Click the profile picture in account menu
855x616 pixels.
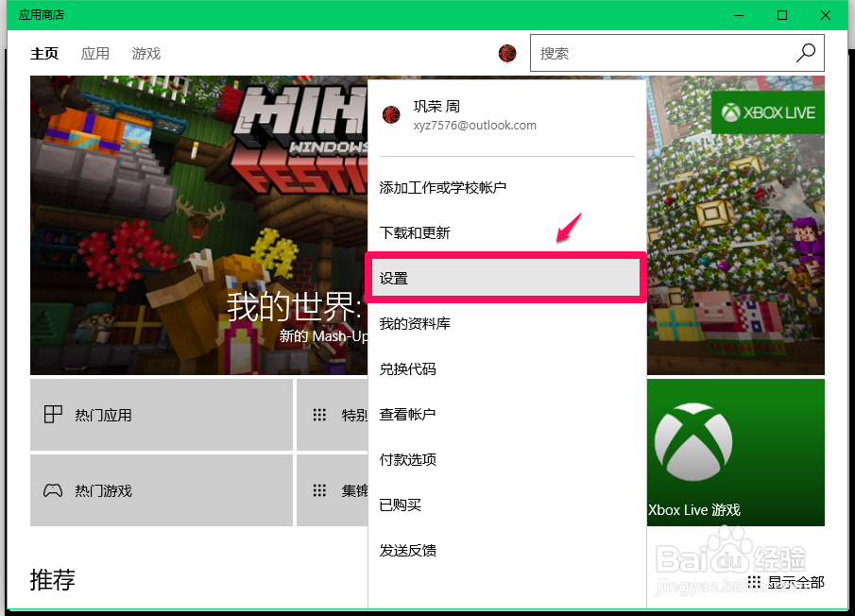pos(391,115)
